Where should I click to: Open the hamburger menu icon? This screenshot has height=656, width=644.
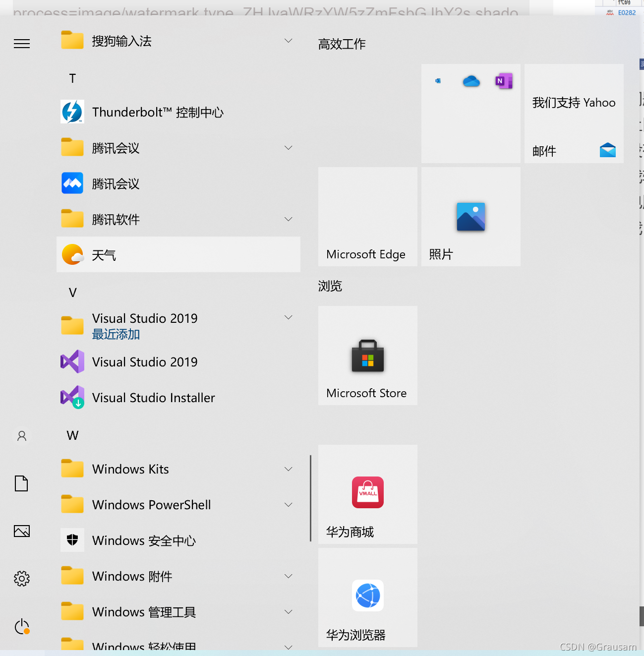[x=22, y=44]
